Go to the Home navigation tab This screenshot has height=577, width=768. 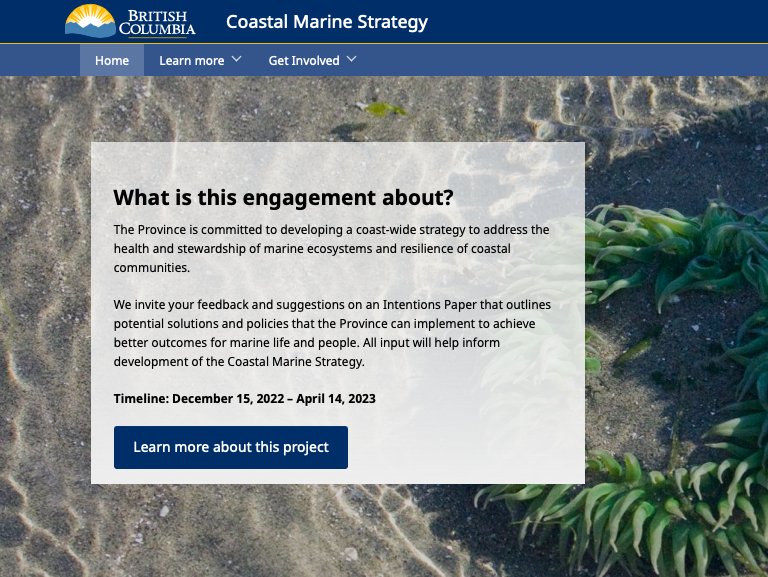112,60
